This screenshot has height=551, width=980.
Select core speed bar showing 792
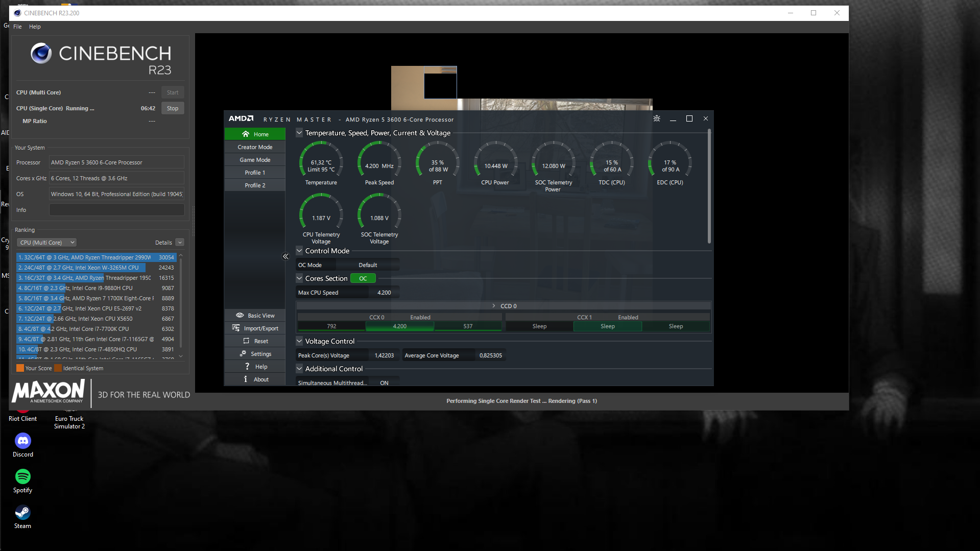331,326
